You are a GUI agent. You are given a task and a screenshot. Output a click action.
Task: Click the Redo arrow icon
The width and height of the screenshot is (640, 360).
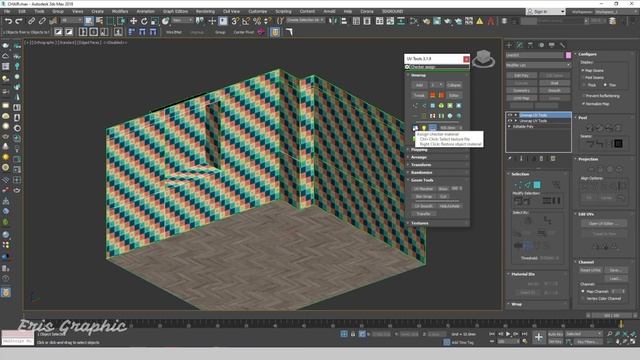18,21
